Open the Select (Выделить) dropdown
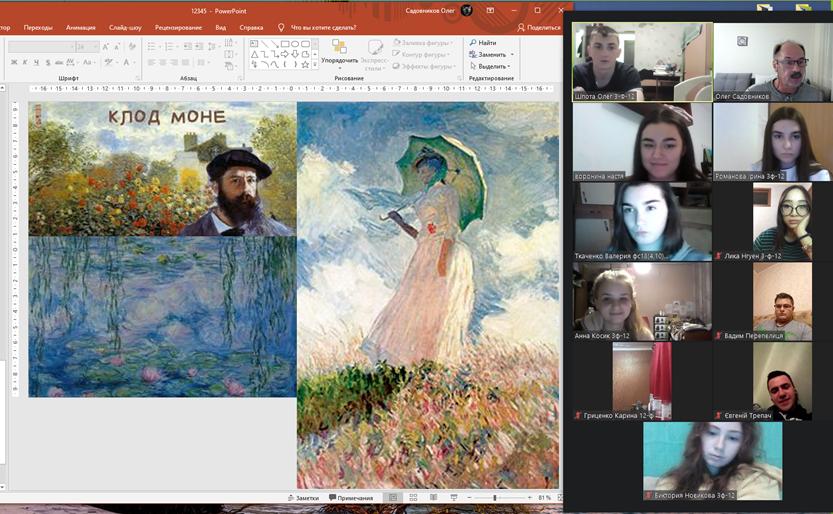 490,66
